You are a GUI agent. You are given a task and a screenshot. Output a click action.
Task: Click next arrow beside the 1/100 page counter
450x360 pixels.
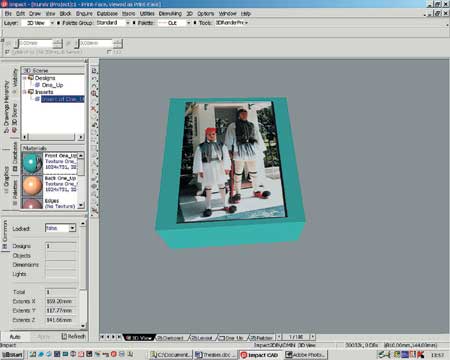click(312, 337)
